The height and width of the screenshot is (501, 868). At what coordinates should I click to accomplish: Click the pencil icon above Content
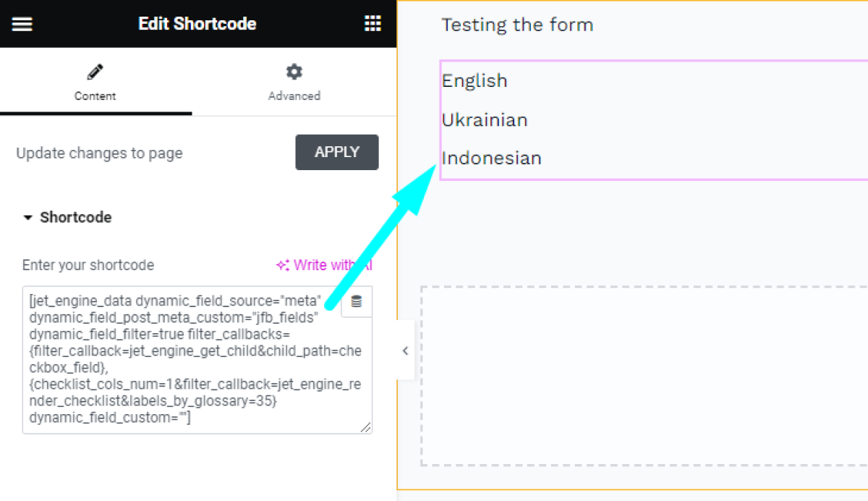click(x=95, y=71)
